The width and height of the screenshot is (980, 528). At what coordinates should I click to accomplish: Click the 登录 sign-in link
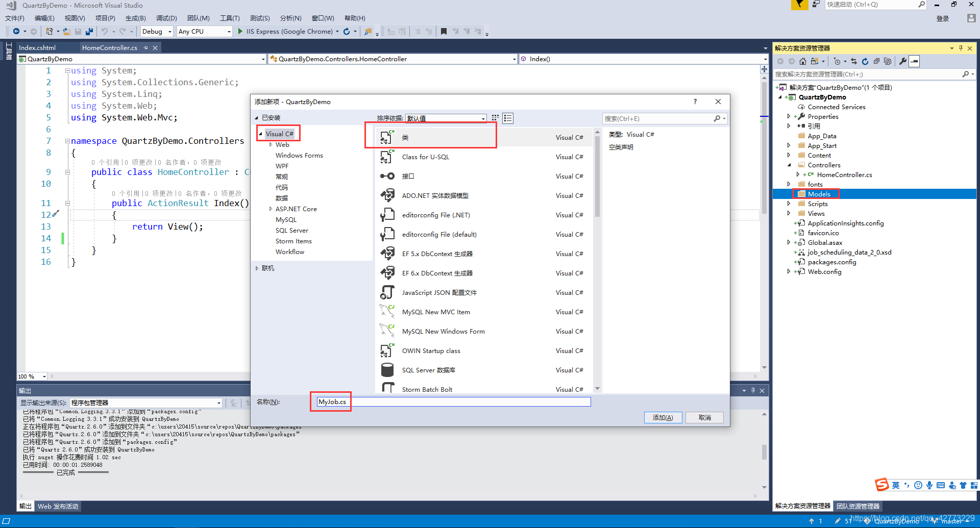tap(943, 18)
